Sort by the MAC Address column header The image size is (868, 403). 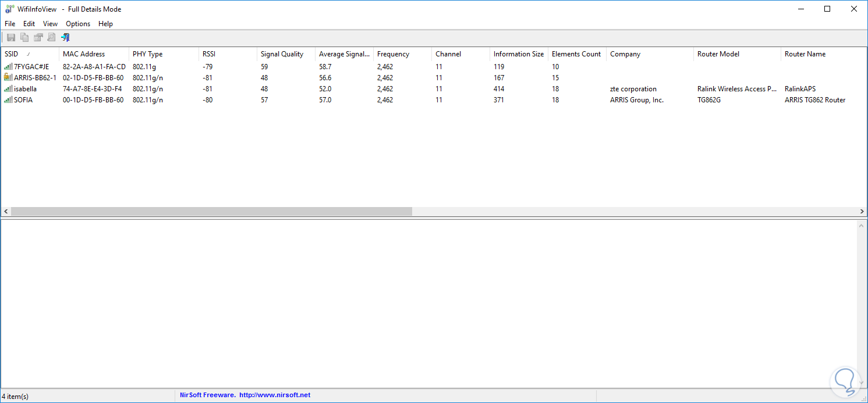[x=94, y=54]
